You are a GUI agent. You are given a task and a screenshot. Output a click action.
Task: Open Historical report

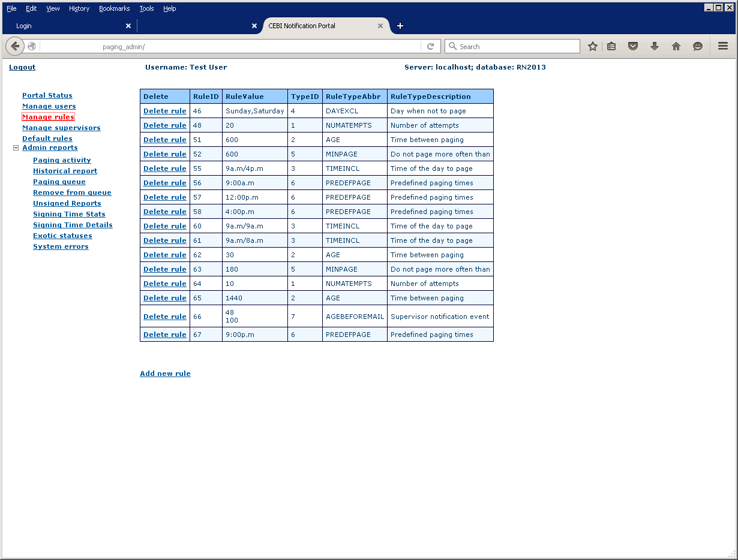[65, 171]
